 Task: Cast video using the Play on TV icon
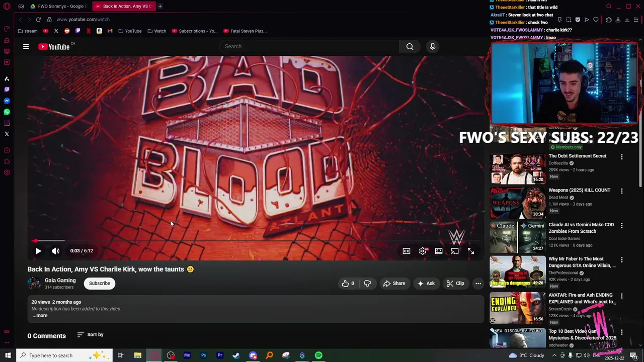pyautogui.click(x=455, y=251)
